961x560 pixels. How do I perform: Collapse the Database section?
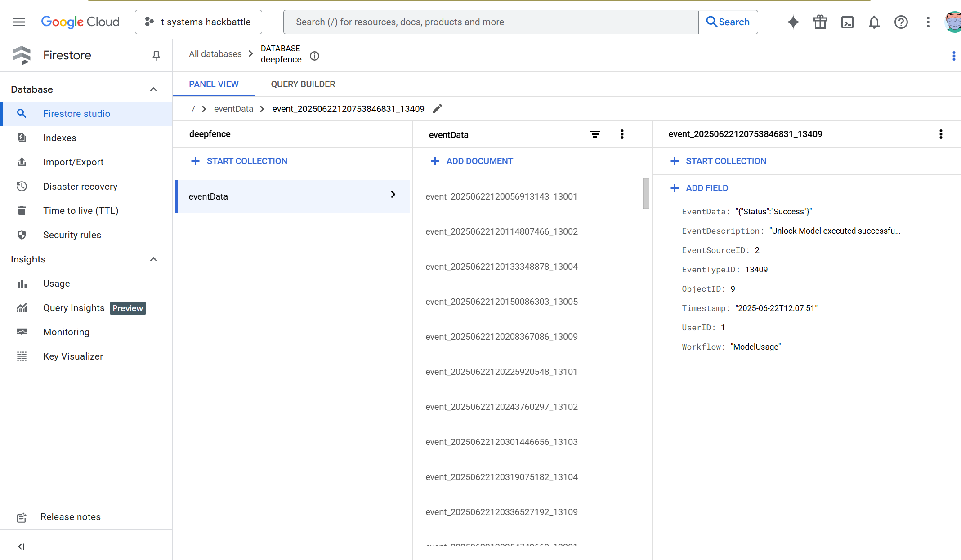(x=153, y=89)
